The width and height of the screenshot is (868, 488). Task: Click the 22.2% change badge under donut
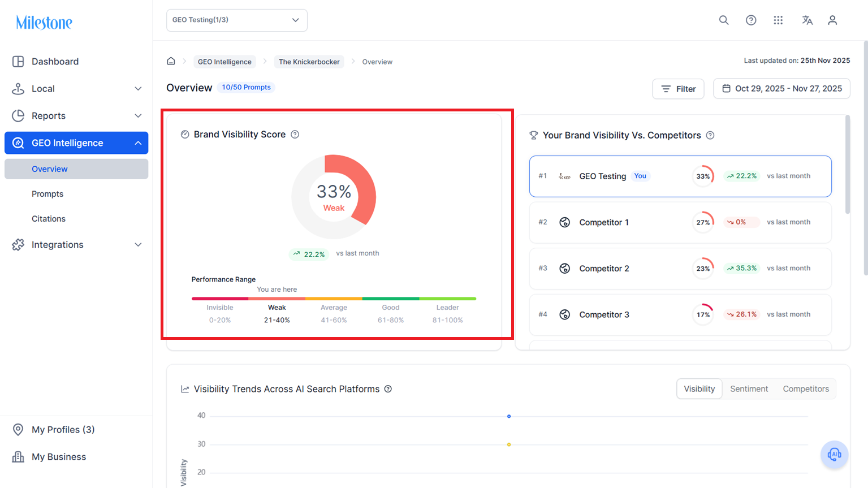click(x=309, y=254)
